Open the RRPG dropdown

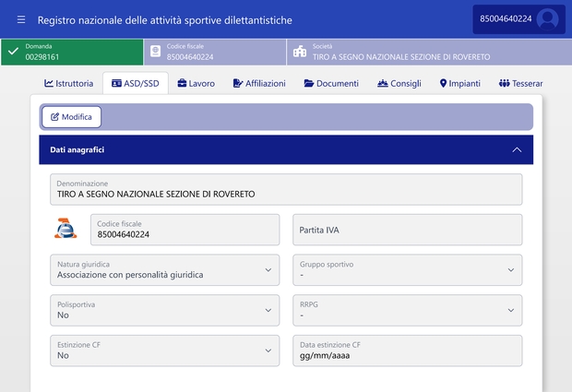(408, 310)
